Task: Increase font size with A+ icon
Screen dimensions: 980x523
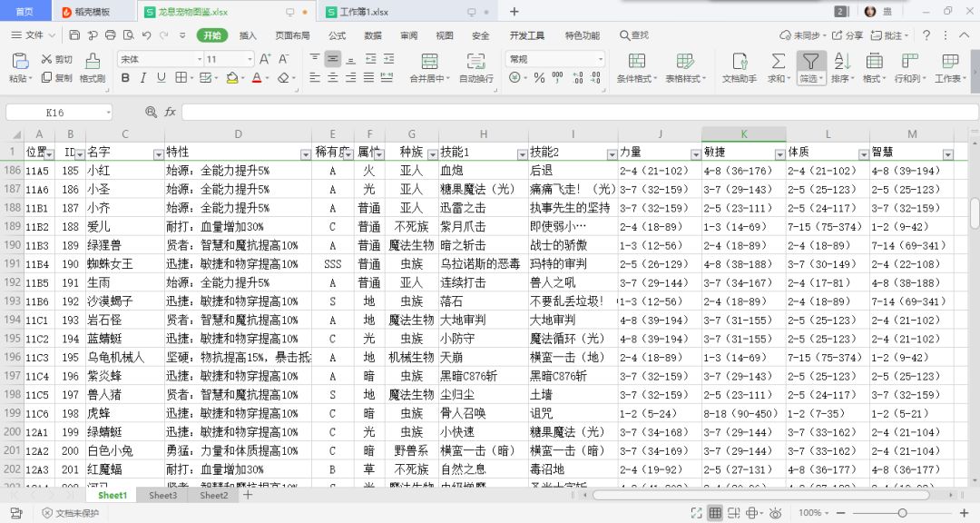Action: pyautogui.click(x=265, y=59)
